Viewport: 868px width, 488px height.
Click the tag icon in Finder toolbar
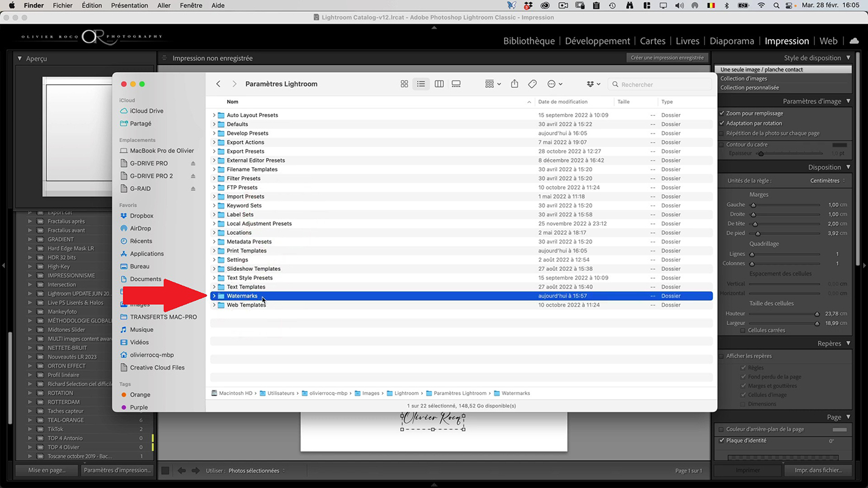532,84
